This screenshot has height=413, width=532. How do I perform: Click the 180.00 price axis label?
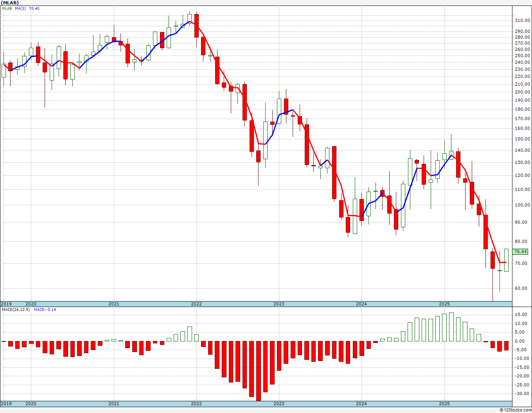pyautogui.click(x=522, y=110)
